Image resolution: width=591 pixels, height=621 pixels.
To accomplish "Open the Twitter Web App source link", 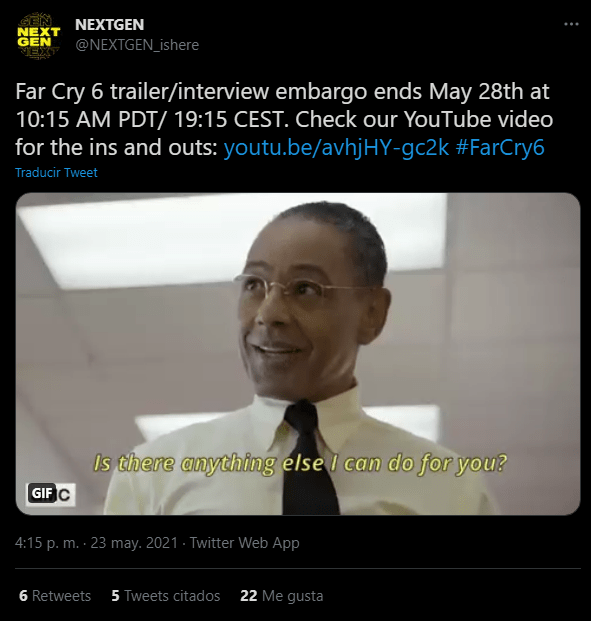I will 244,543.
